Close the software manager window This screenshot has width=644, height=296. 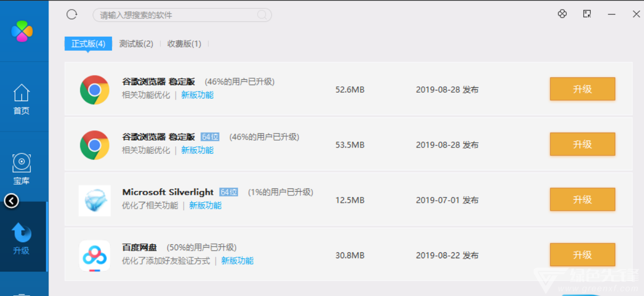[x=636, y=14]
